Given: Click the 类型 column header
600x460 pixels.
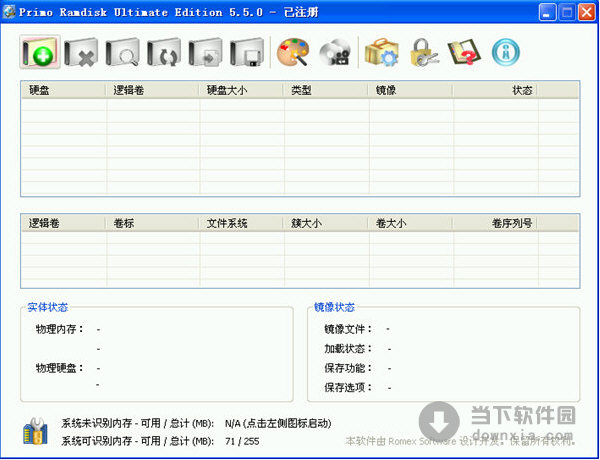Looking at the screenshot, I should [x=326, y=90].
